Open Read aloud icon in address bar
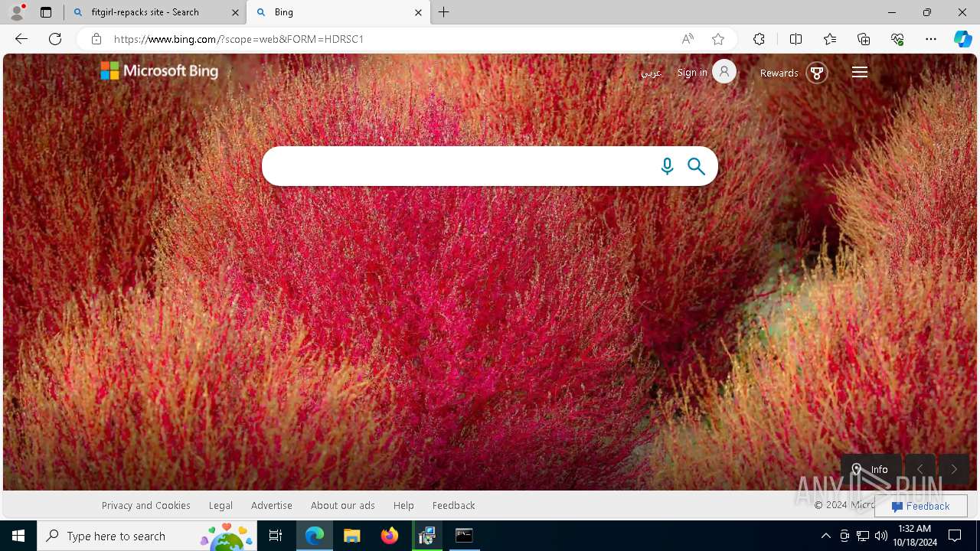This screenshot has width=980, height=551. pos(688,39)
